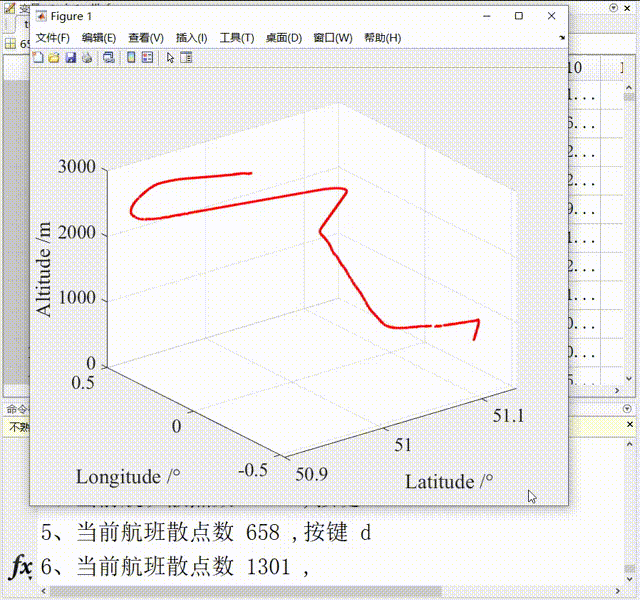The image size is (640, 600).
Task: Click the Longitude axis label
Action: coord(133,477)
